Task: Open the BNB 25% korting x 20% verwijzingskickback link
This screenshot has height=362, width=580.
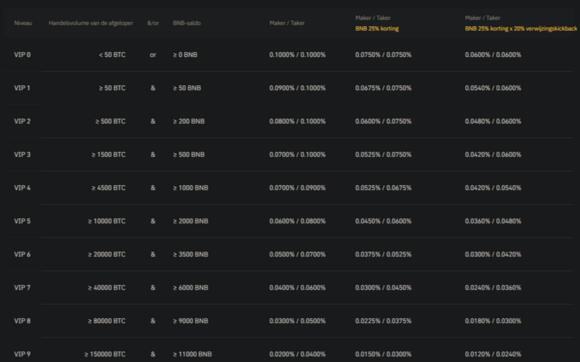Action: tap(521, 28)
